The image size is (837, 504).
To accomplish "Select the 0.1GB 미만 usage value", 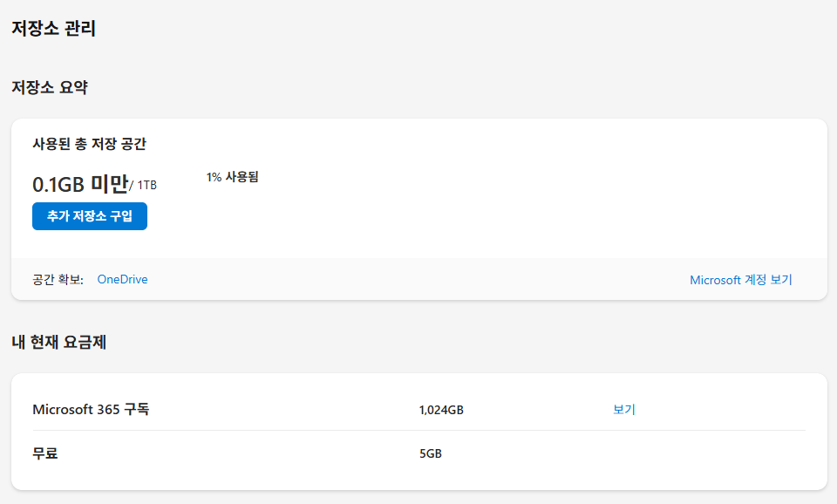I will [x=80, y=184].
